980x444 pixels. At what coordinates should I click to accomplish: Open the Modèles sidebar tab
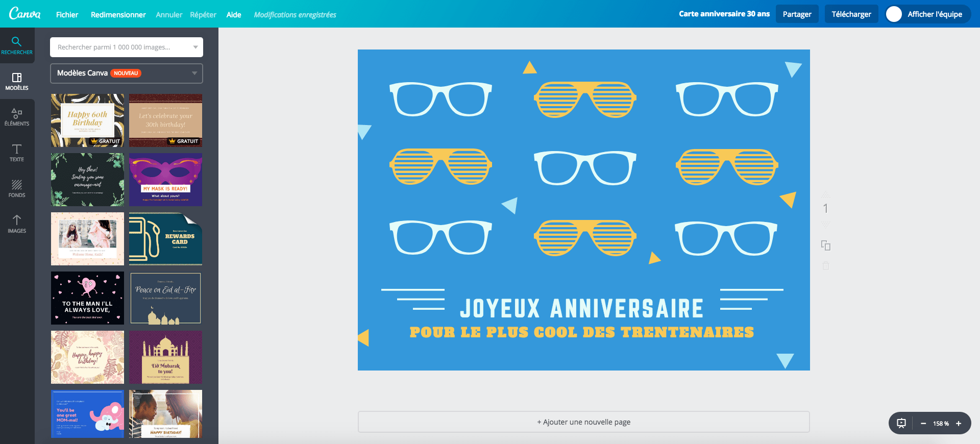(17, 81)
